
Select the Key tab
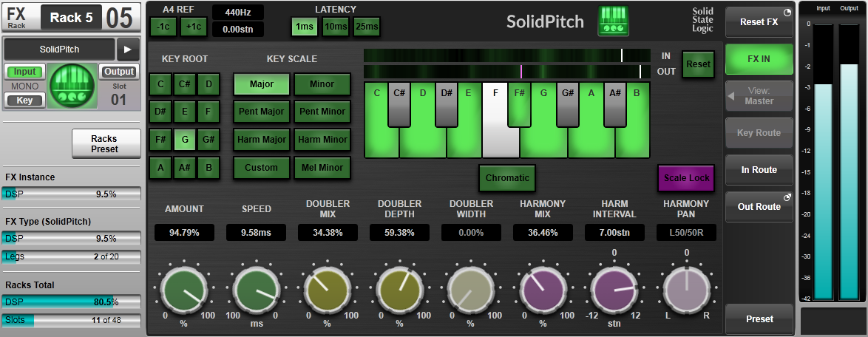(x=25, y=101)
